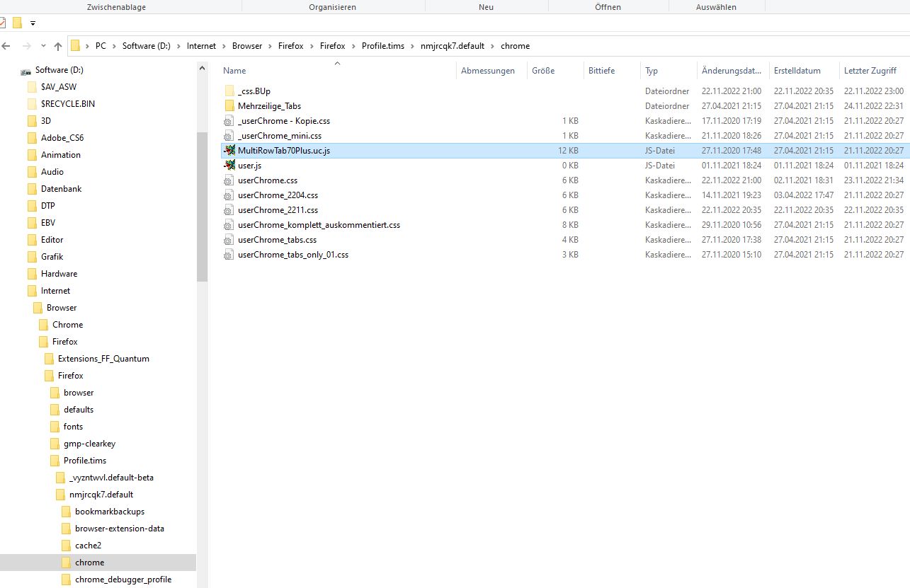
Task: Click the _css.BUp folder icon
Action: point(229,91)
